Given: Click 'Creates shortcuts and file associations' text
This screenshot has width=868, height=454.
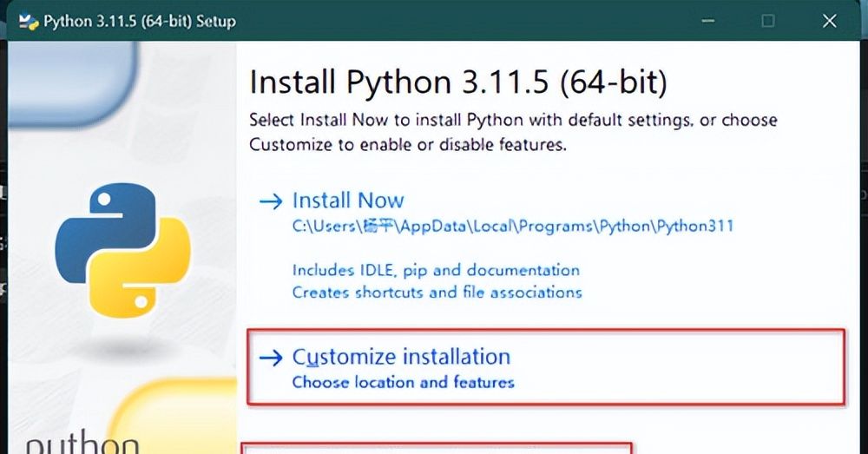Looking at the screenshot, I should [x=437, y=293].
